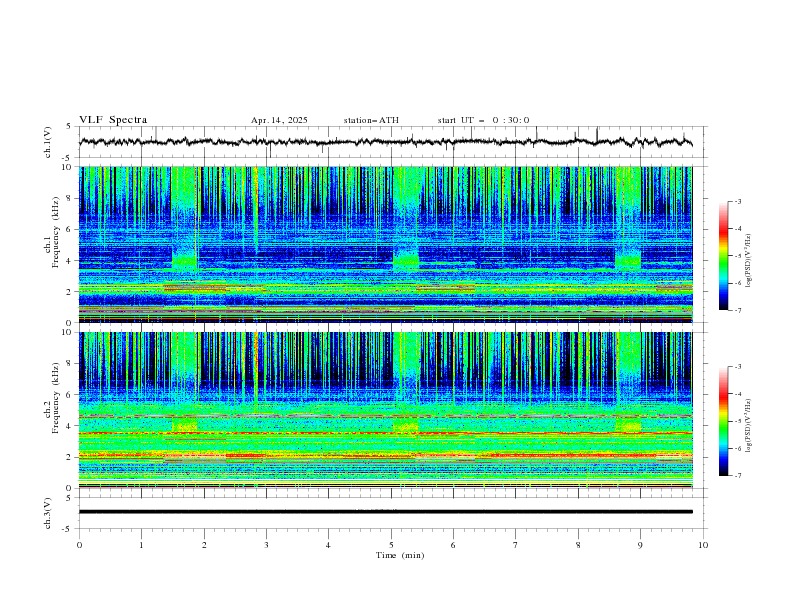Click the "5" tick on the time axis
The width and height of the screenshot is (792, 612).
click(391, 545)
